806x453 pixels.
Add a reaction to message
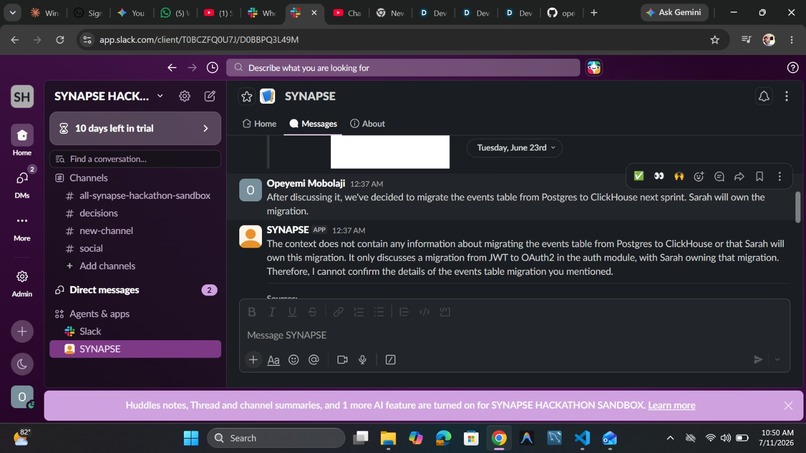(699, 176)
